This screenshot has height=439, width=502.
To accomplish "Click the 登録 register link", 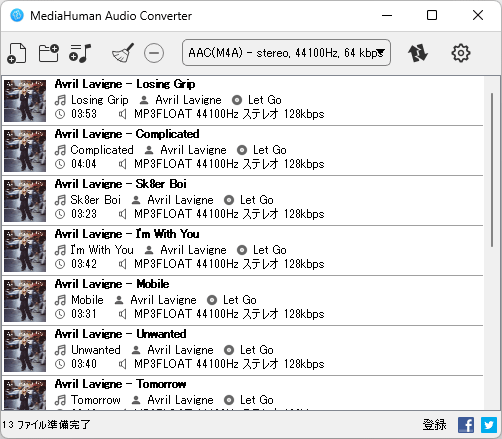I will pyautogui.click(x=434, y=425).
